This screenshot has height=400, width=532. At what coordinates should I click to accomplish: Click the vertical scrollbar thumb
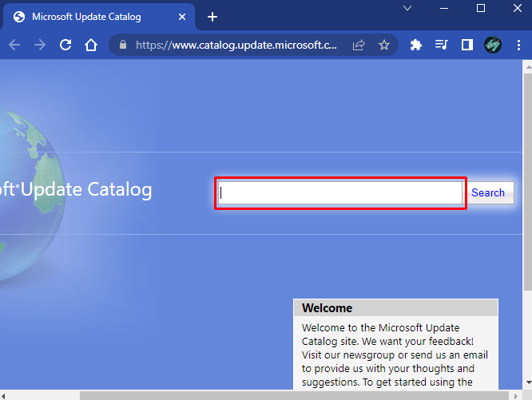528,182
